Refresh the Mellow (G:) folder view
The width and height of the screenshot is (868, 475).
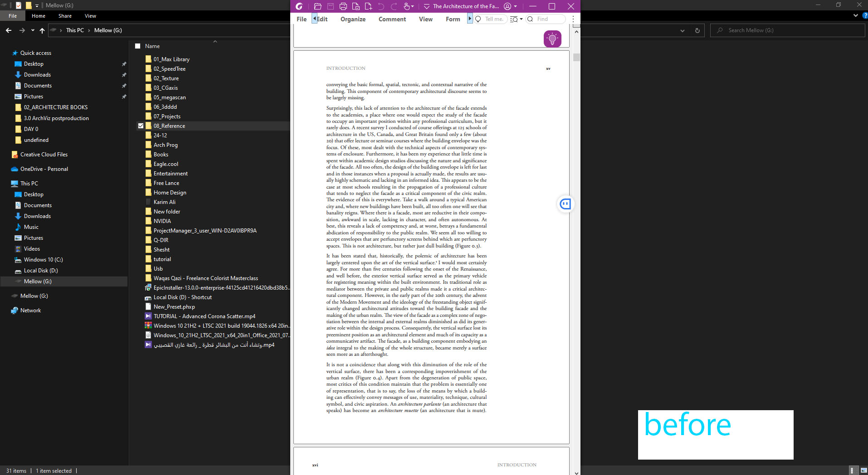click(x=697, y=30)
